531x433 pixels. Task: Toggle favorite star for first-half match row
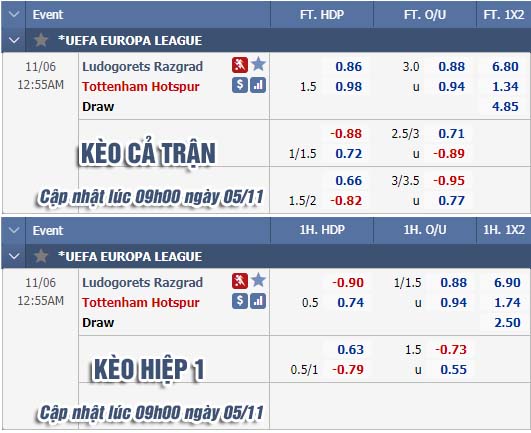[x=259, y=280]
